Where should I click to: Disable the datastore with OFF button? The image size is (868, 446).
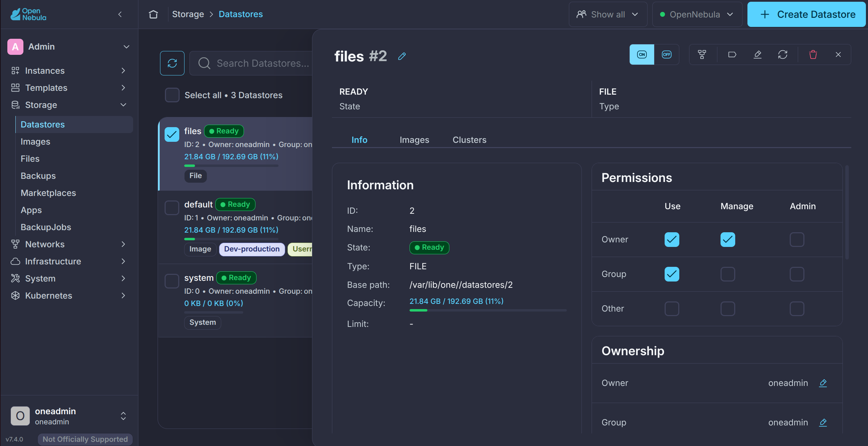(666, 54)
